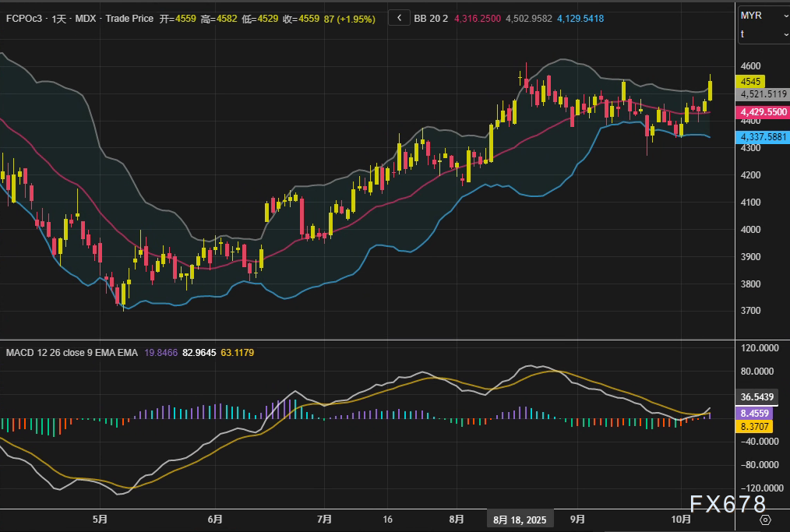Click the 4600 price axis label
The height and width of the screenshot is (532, 790).
(751, 66)
